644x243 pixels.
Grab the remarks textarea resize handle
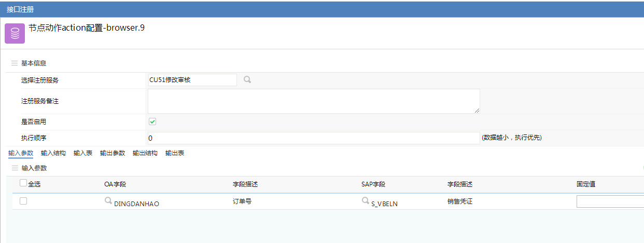coord(477,111)
